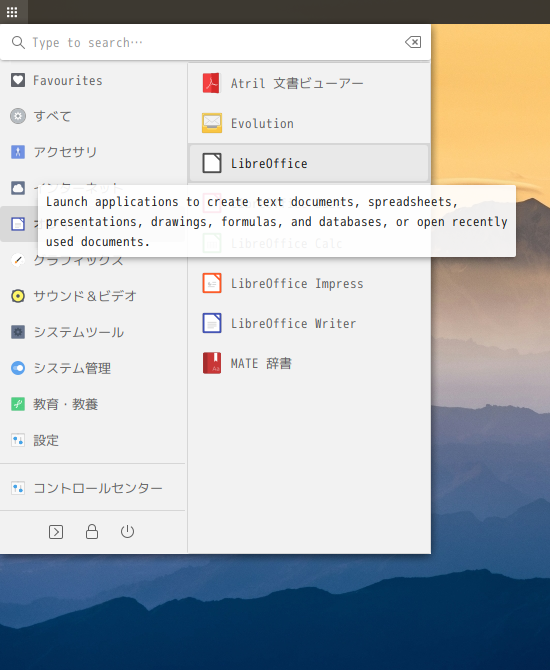
Task: Select the Favourites category
Action: pyautogui.click(x=93, y=80)
